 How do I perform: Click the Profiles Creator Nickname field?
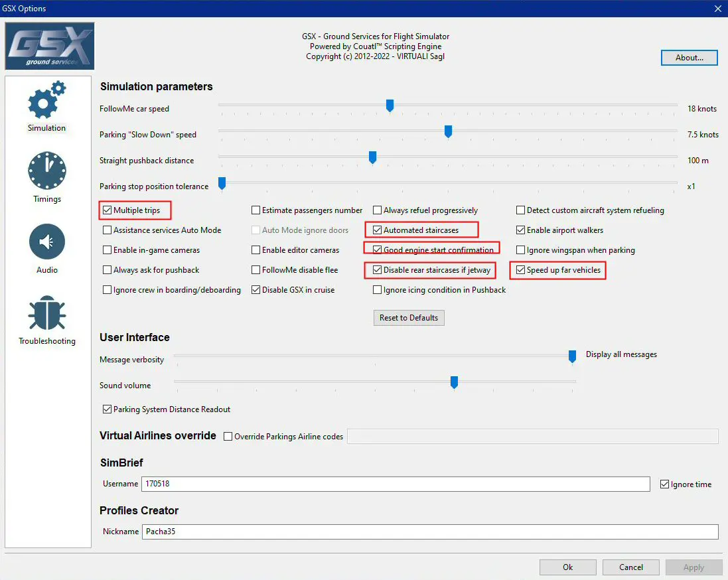(x=431, y=532)
